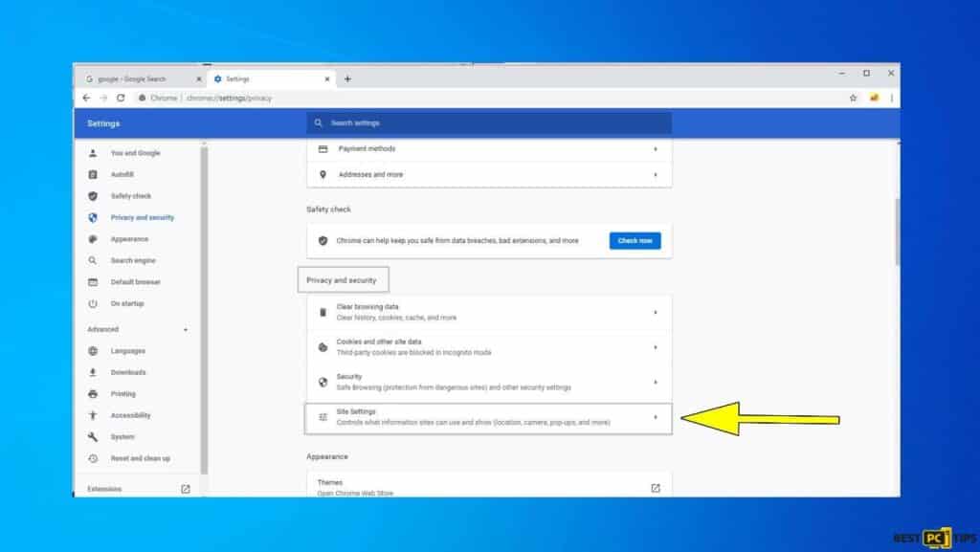Screen dimensions: 980x552
Task: Open Autofill in sidebar
Action: (x=122, y=175)
